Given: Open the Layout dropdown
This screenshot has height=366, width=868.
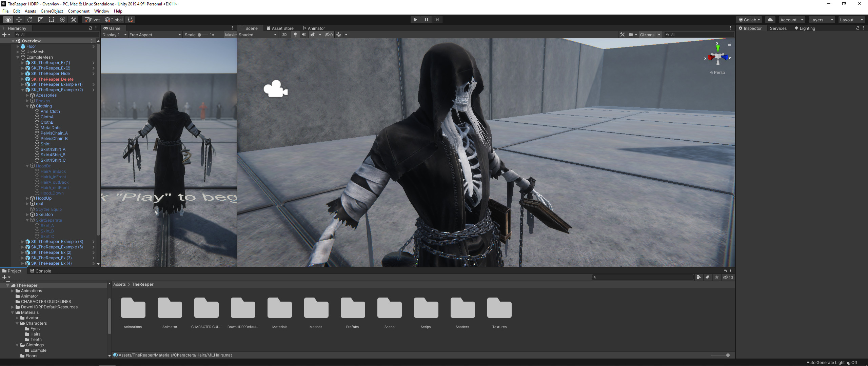Looking at the screenshot, I should click(851, 20).
